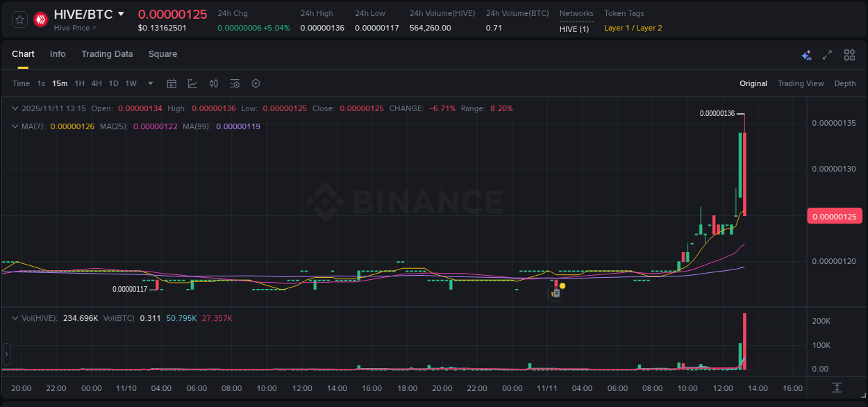Switch to the Trading Data tab

pyautogui.click(x=107, y=54)
